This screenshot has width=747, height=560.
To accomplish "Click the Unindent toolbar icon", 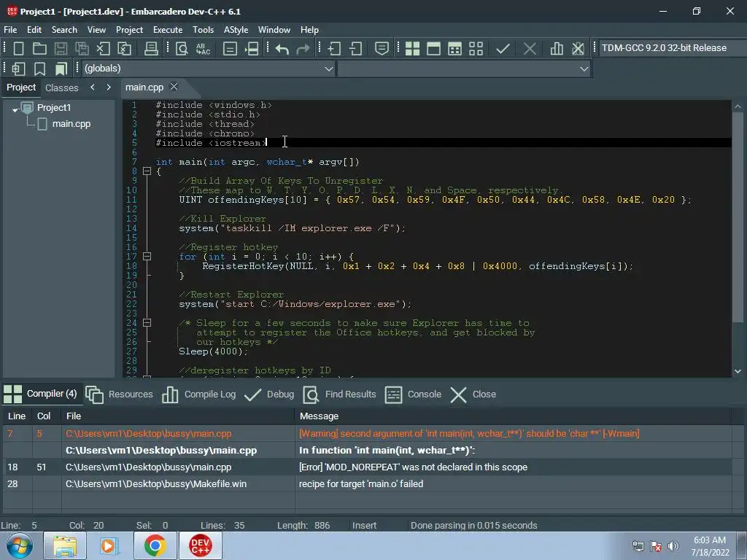I will pos(355,49).
